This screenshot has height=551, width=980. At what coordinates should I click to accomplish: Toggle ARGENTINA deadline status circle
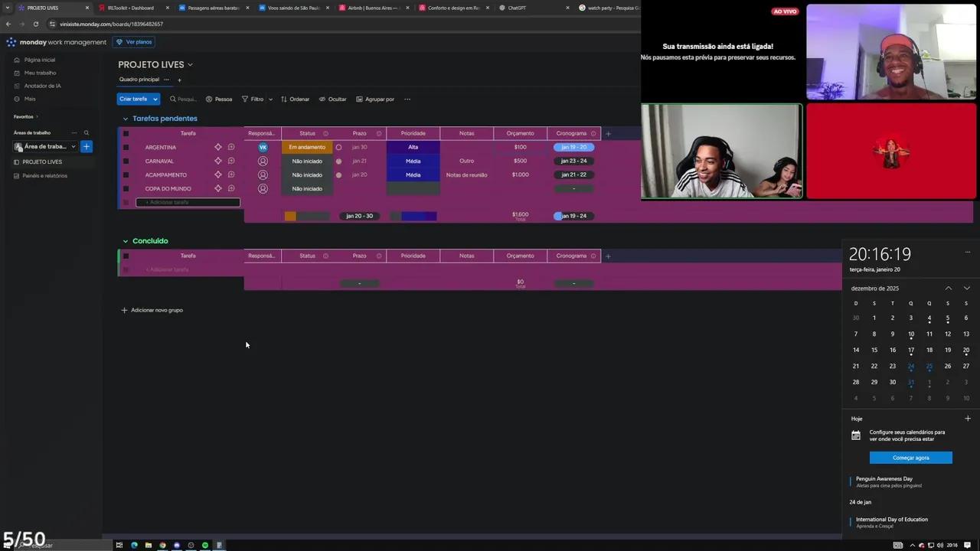tap(339, 147)
